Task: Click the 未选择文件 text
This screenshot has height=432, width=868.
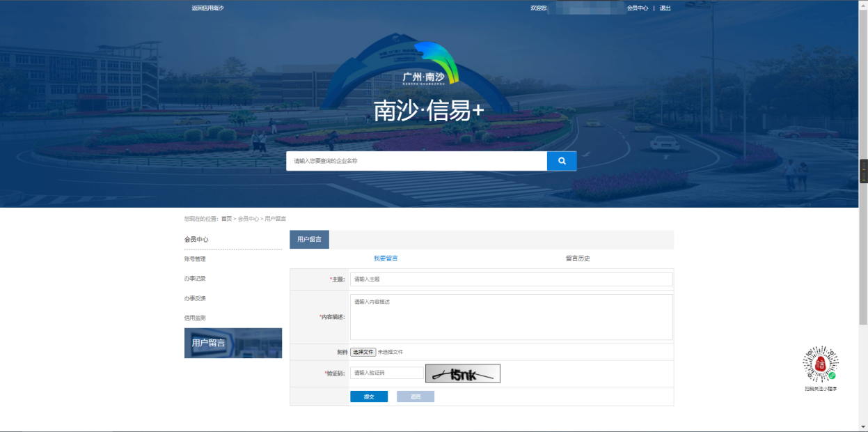Action: coord(390,353)
